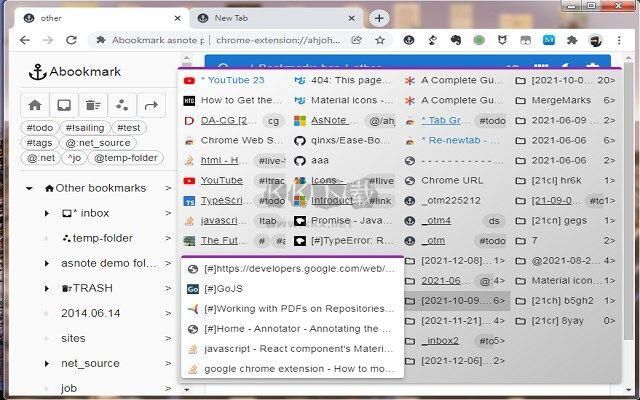
Task: Expand the asnote demo folder arrow
Action: tap(47, 263)
